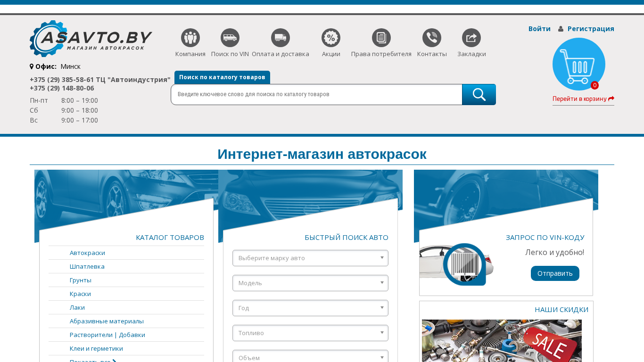Open the Права потребителя document icon
The image size is (644, 362).
point(381,38)
